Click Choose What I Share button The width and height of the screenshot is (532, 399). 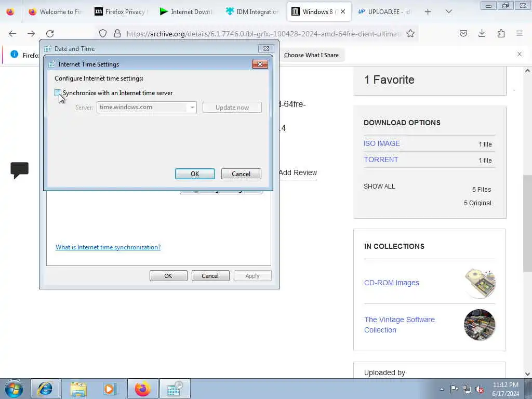[311, 55]
